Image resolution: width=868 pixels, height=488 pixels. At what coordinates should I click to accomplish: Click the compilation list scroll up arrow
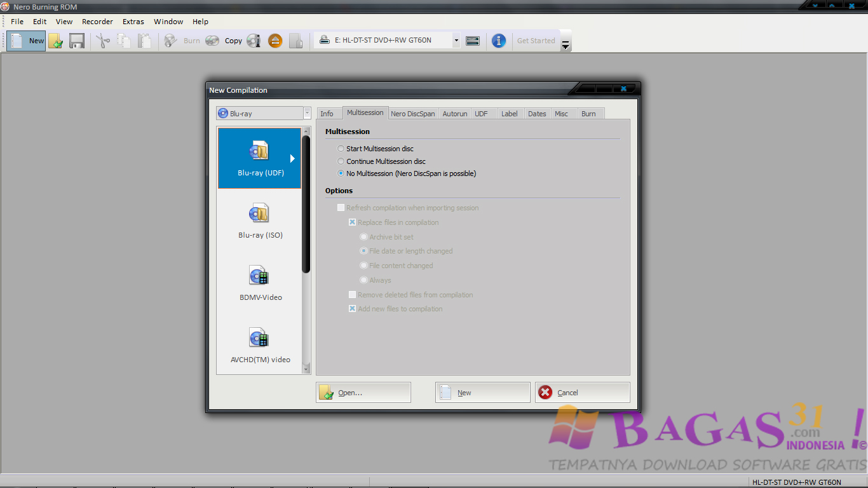306,132
